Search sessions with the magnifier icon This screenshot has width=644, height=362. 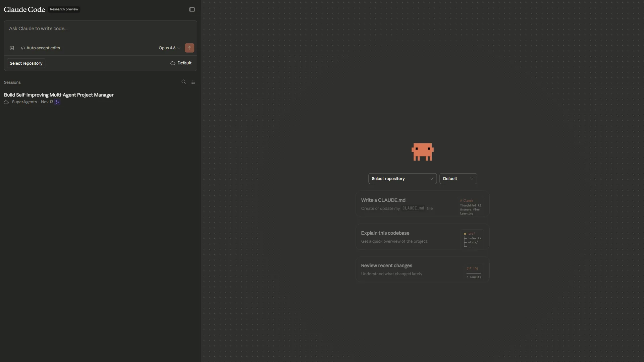(183, 82)
